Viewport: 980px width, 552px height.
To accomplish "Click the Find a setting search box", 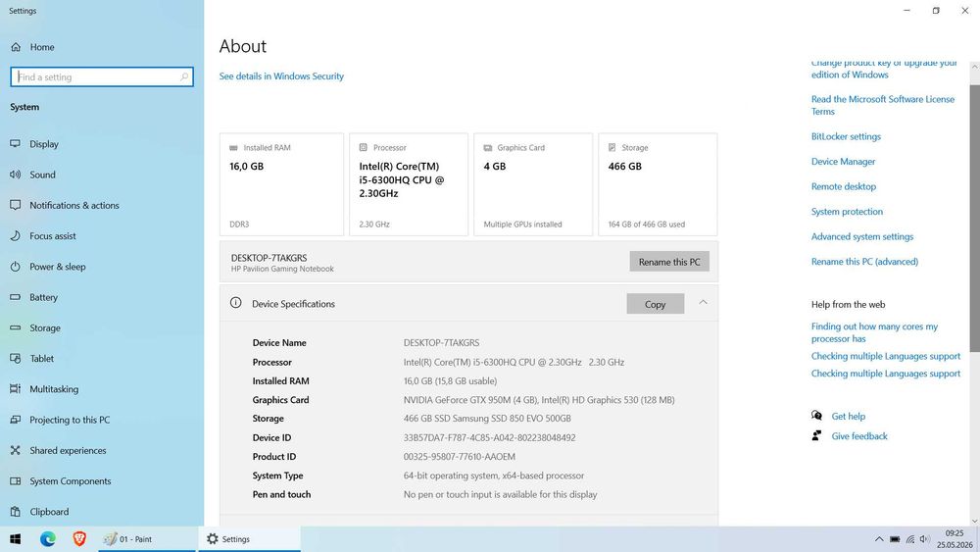I will [102, 76].
